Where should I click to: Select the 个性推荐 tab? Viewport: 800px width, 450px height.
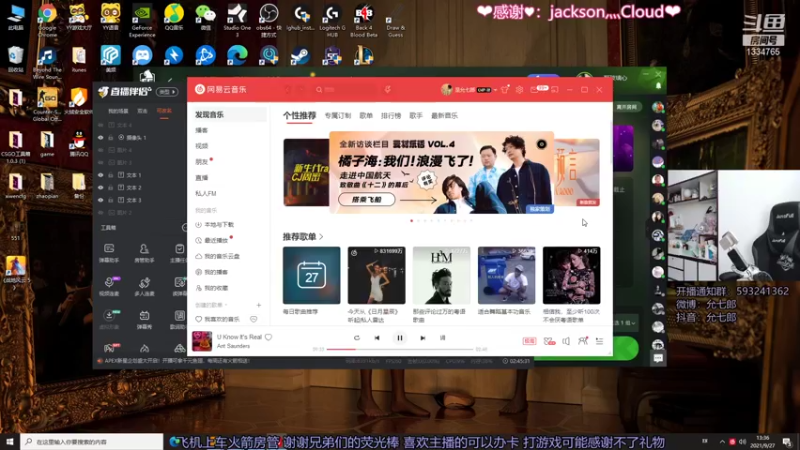(299, 116)
